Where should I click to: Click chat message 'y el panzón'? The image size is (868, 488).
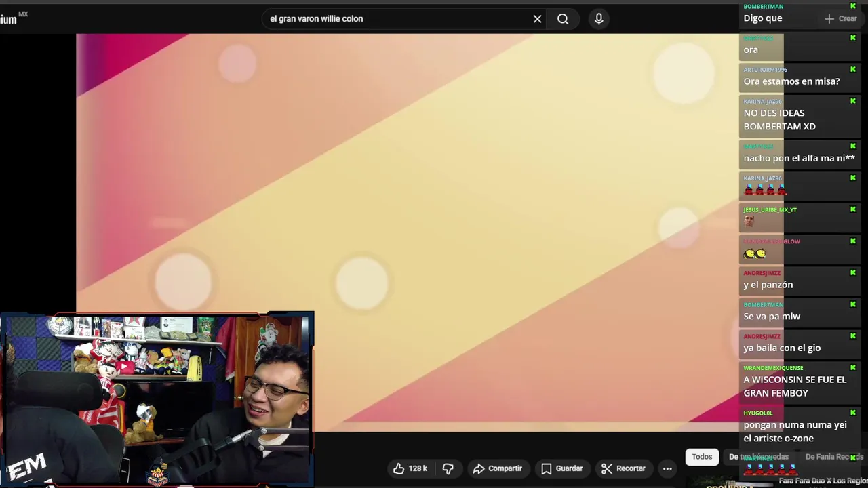pos(768,285)
